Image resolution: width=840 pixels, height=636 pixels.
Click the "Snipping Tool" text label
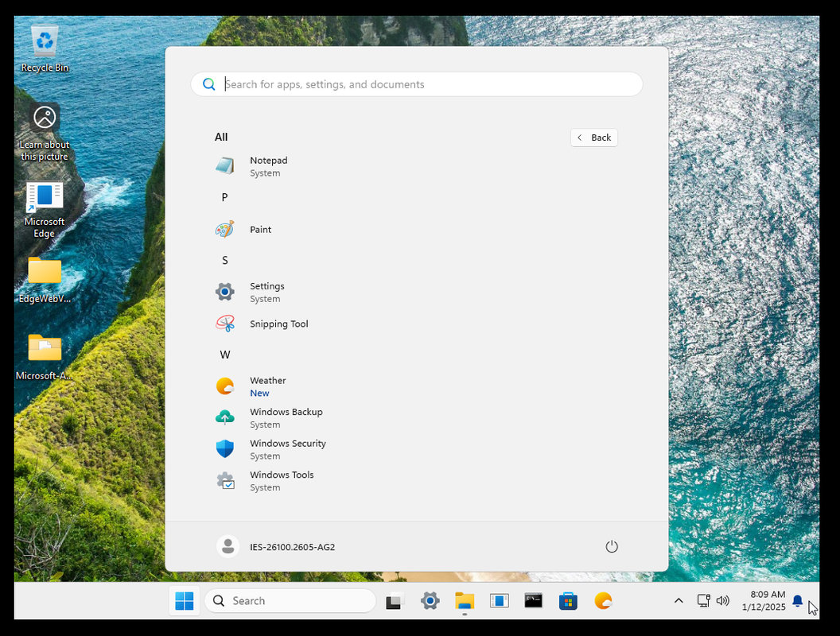pyautogui.click(x=279, y=324)
